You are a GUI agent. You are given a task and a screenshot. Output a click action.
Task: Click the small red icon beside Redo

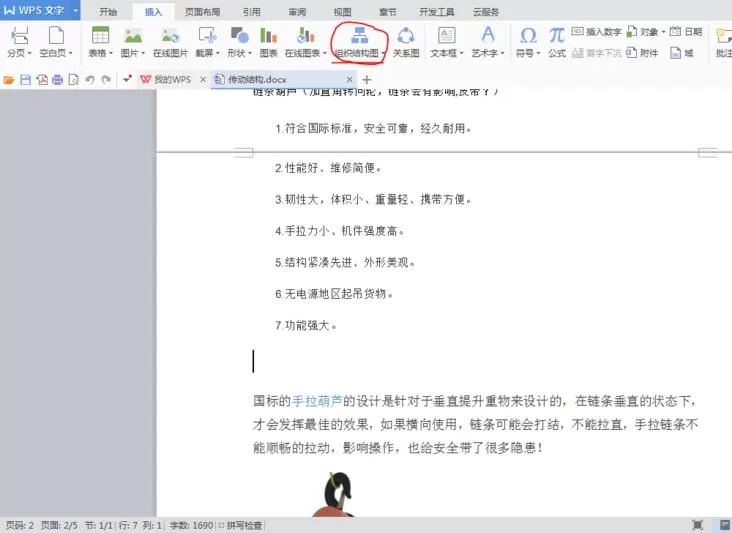pyautogui.click(x=127, y=79)
